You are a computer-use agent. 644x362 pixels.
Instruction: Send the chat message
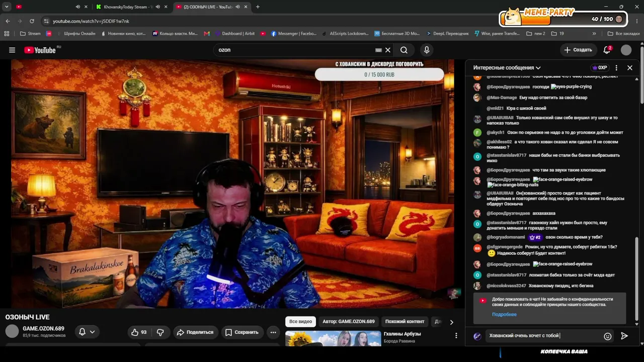(624, 336)
